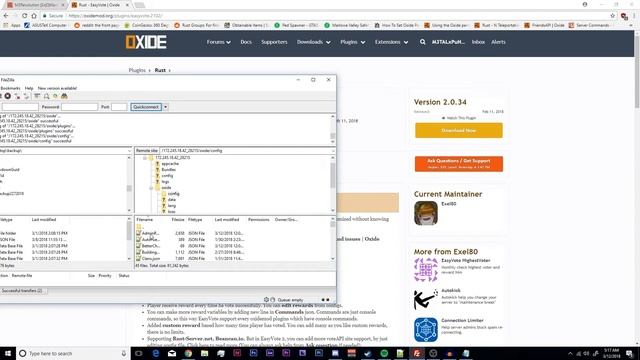This screenshot has width=640, height=360.
Task: Open the Autokick plugin icon
Action: click(426, 299)
